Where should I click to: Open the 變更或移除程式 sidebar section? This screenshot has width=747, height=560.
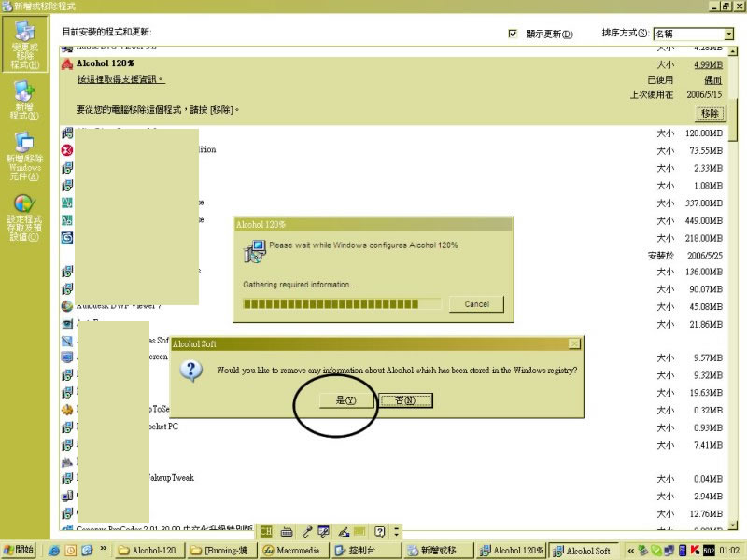pos(25,44)
